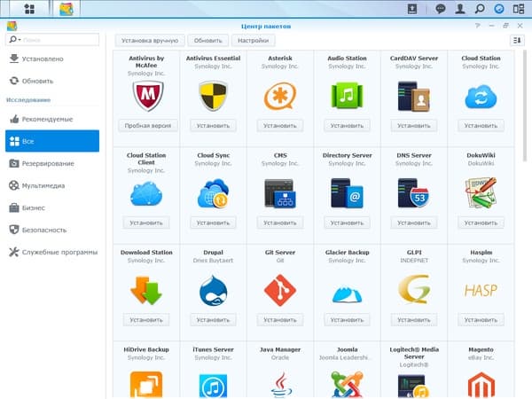Open the DSM main menu icon
This screenshot has width=532, height=399.
point(29,9)
